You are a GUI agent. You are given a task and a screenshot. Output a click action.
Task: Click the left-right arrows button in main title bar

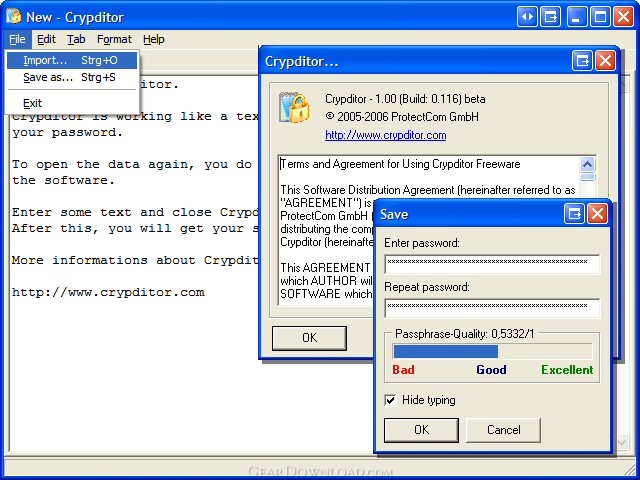527,16
